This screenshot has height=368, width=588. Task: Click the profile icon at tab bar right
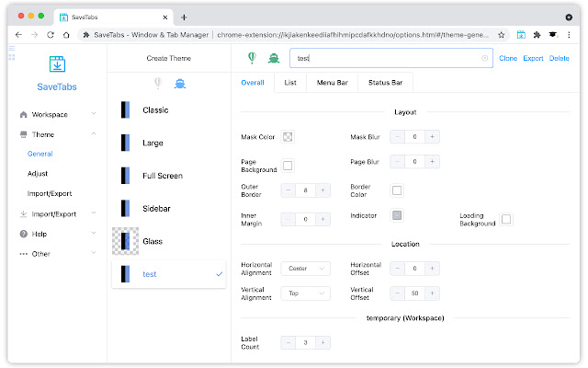(569, 17)
